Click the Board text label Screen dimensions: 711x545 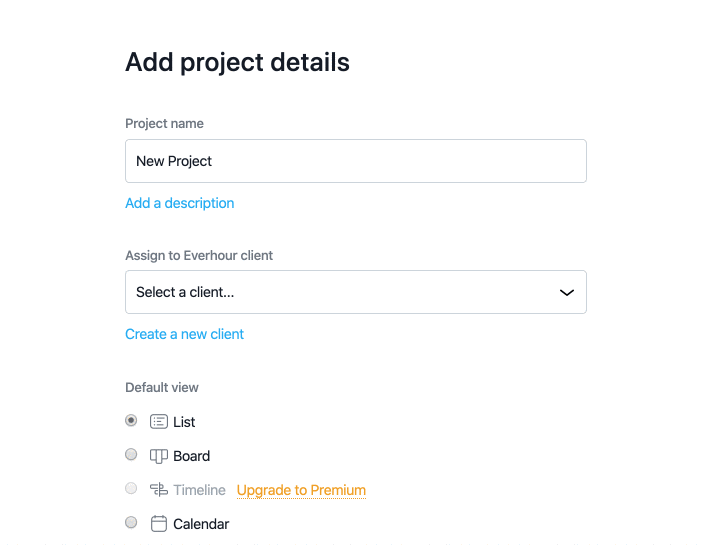tap(191, 456)
